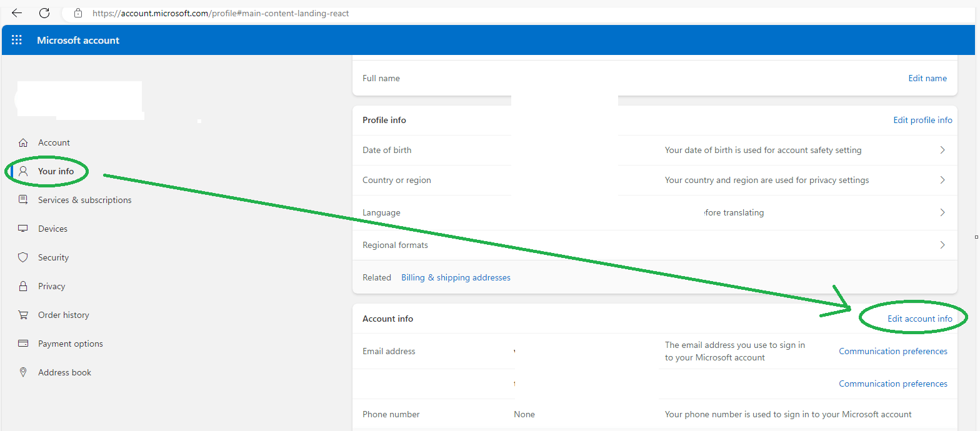Open Billing & shipping addresses link

tap(456, 277)
